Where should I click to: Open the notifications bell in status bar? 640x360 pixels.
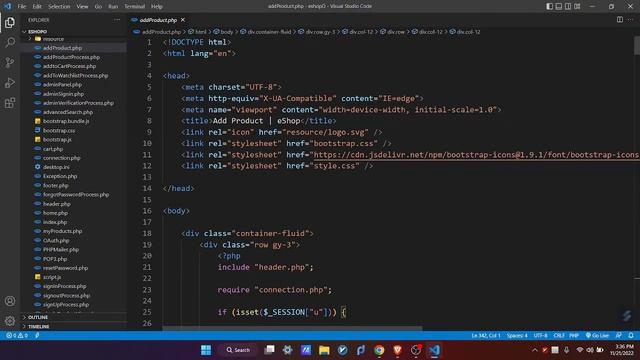(631, 336)
